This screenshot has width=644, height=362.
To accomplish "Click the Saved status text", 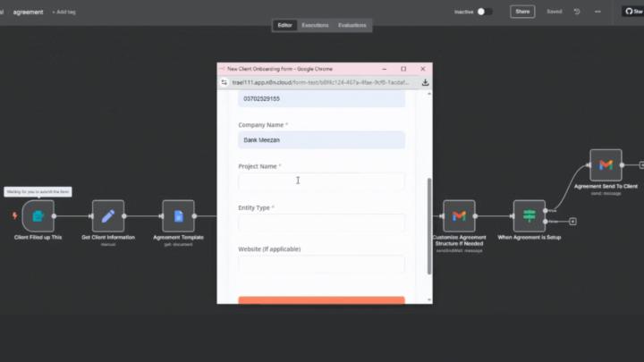I will tap(554, 12).
